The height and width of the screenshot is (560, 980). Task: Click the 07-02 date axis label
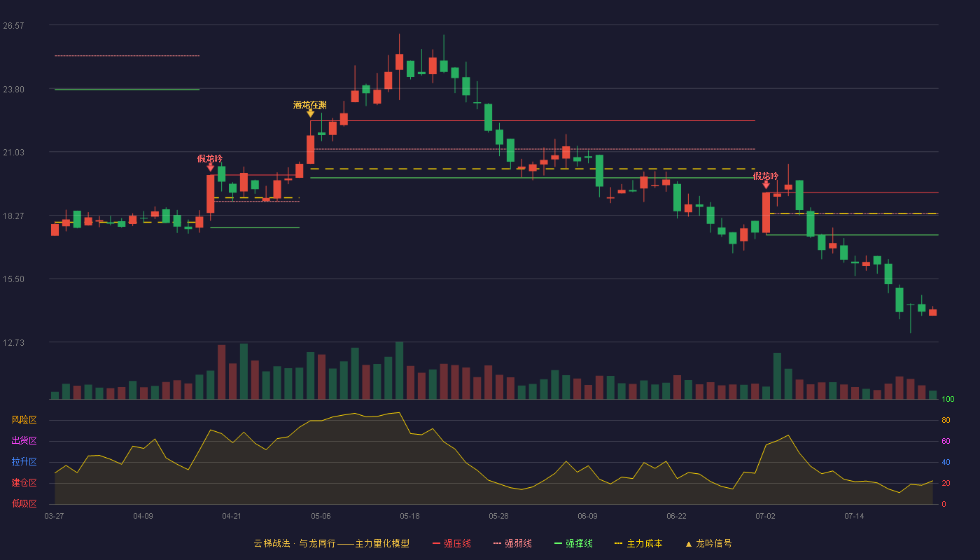tap(765, 516)
